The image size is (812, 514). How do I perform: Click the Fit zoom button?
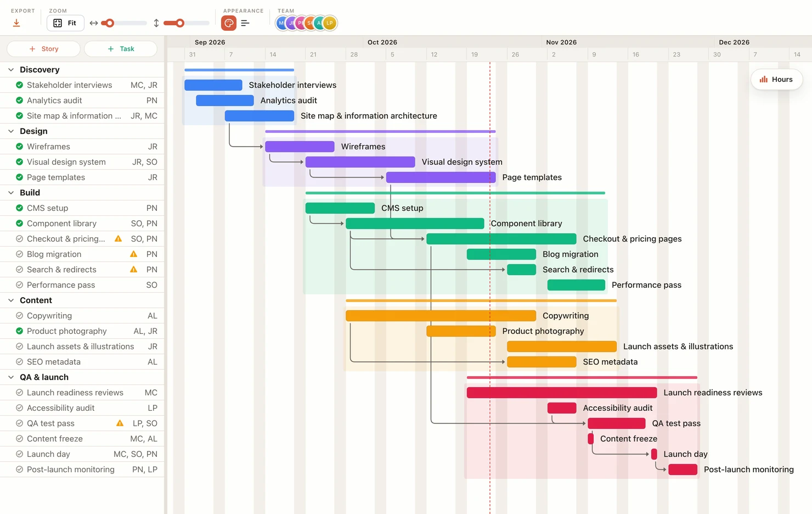point(65,23)
